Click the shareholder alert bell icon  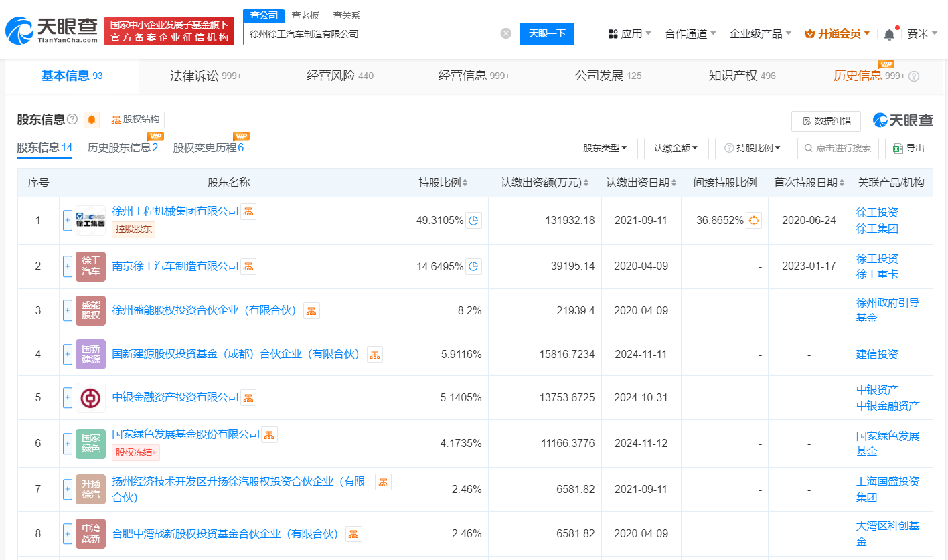[92, 120]
